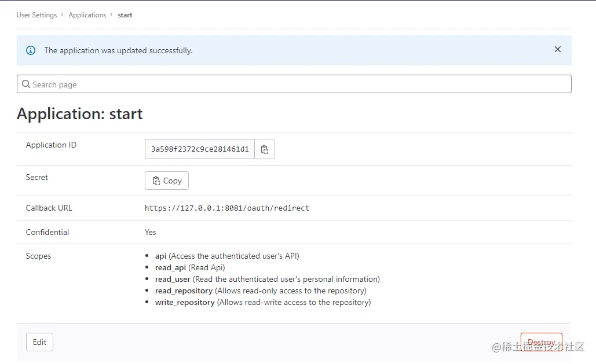Dismiss the update success alert
Screen dimensions: 596x364
558,49
